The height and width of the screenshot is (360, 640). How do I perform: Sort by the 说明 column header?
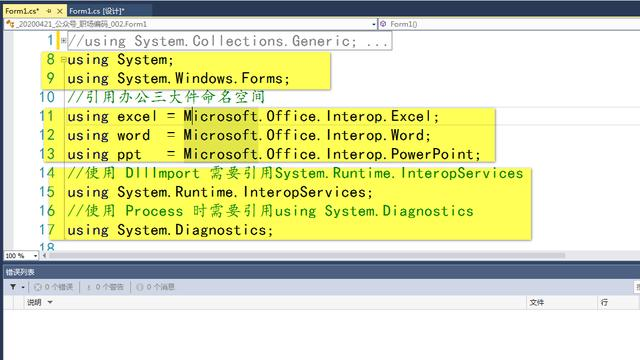click(34, 302)
